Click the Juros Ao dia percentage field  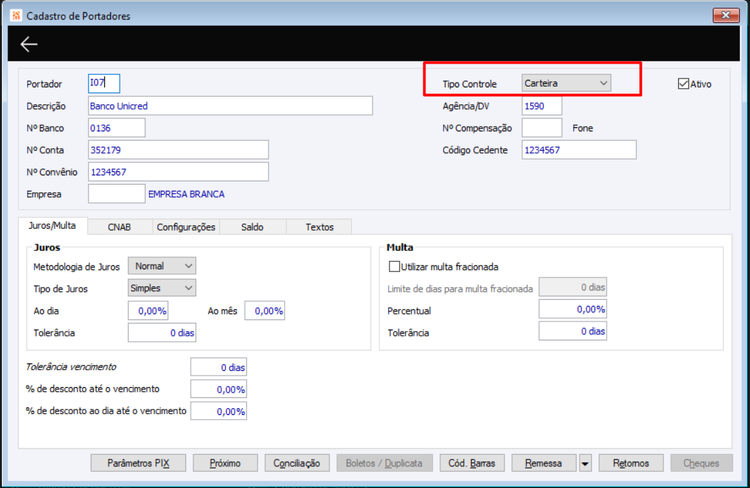point(148,311)
